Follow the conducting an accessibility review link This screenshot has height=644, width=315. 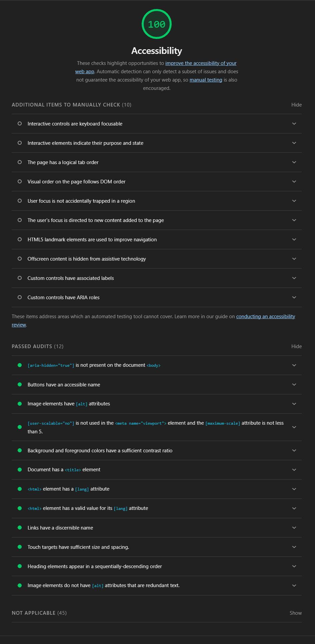pos(265,317)
